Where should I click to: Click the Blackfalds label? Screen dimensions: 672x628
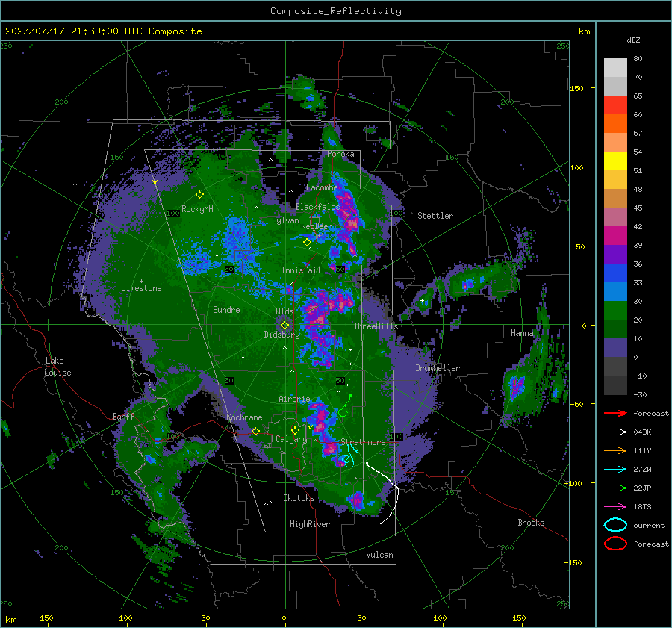317,207
